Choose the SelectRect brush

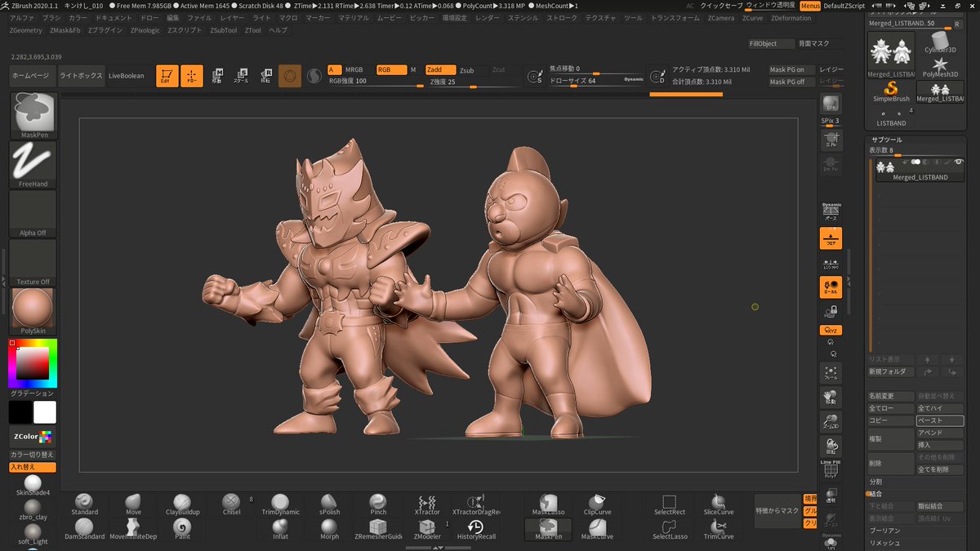point(670,504)
